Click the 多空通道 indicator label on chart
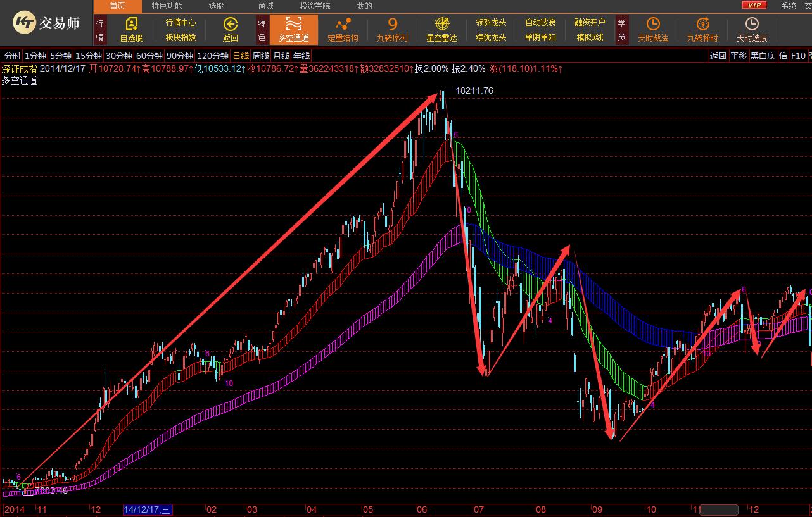 pos(19,80)
